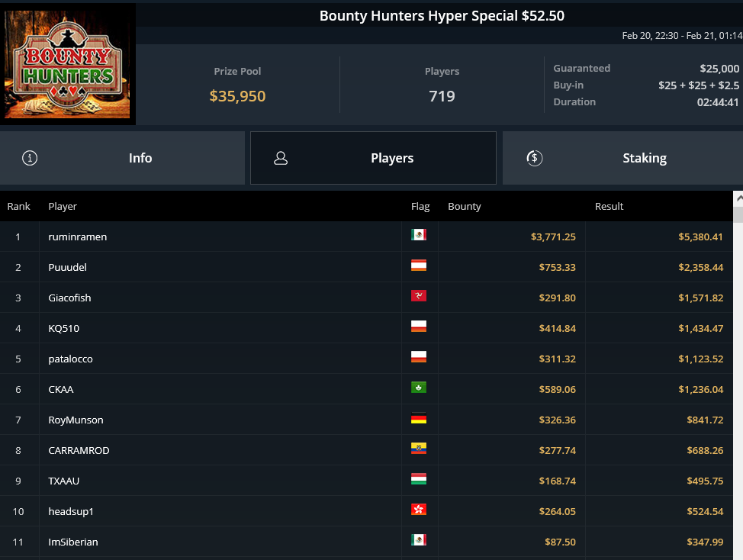Click bounty value $414.84

557,328
